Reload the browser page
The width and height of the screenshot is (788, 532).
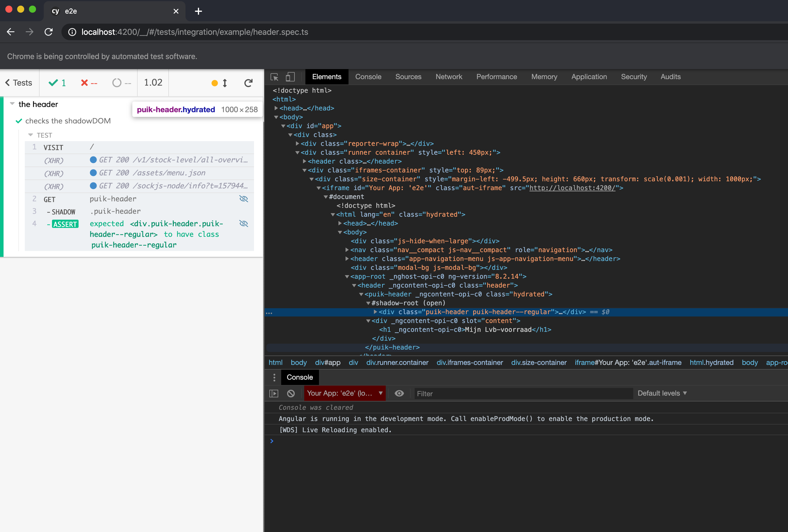(x=49, y=32)
